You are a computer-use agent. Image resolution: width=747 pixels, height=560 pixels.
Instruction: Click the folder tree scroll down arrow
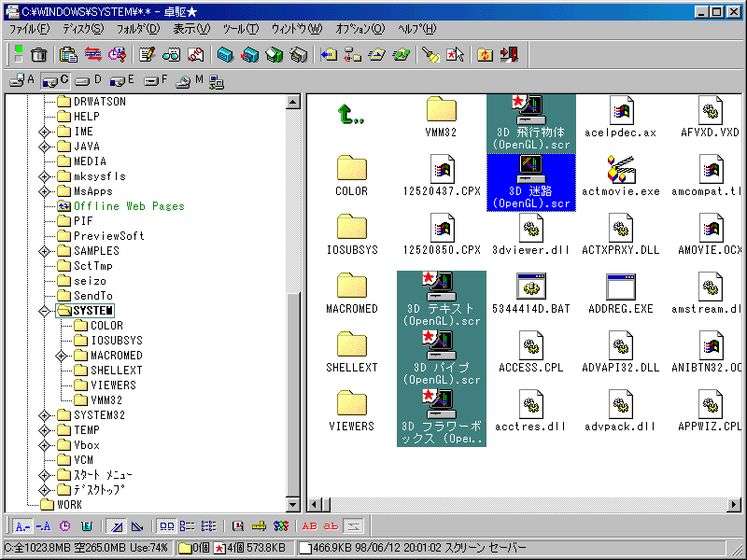pyautogui.click(x=292, y=504)
